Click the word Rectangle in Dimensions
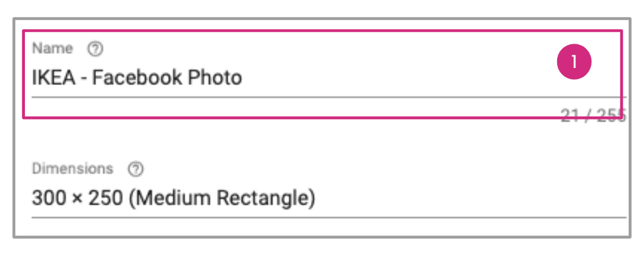644x258 pixels. (x=268, y=199)
